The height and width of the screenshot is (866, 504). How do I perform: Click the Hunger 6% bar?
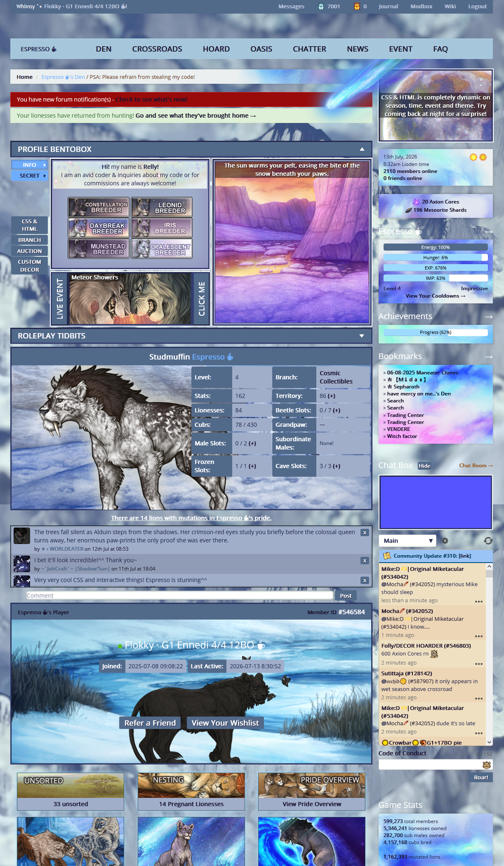coord(436,258)
